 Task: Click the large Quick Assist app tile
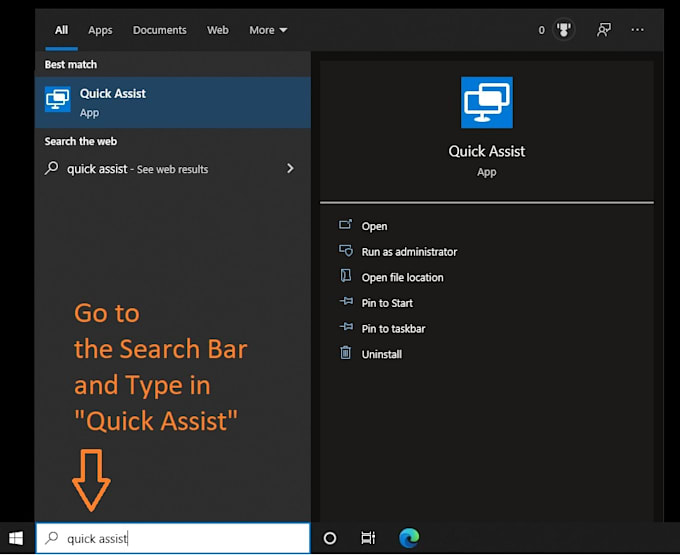[487, 102]
